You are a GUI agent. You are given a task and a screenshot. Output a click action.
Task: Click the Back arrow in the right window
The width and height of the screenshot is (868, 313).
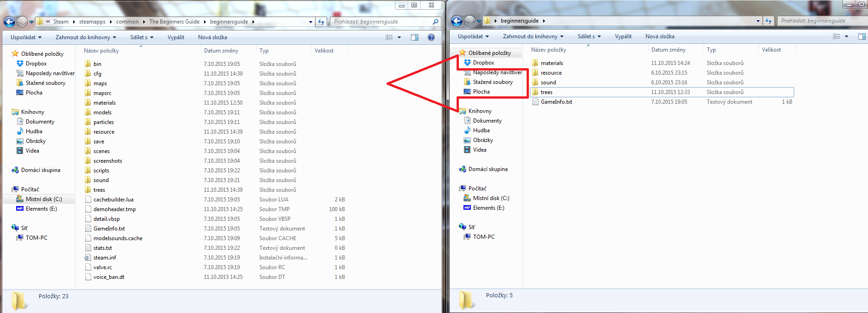pos(457,21)
